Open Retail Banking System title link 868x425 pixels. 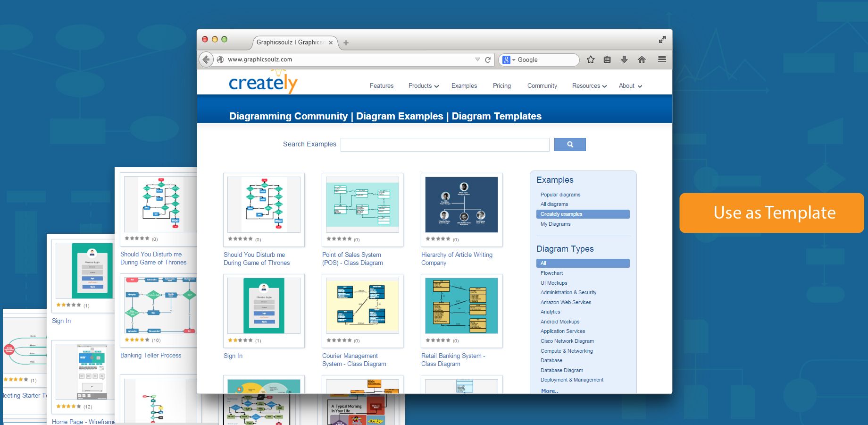[x=453, y=360]
